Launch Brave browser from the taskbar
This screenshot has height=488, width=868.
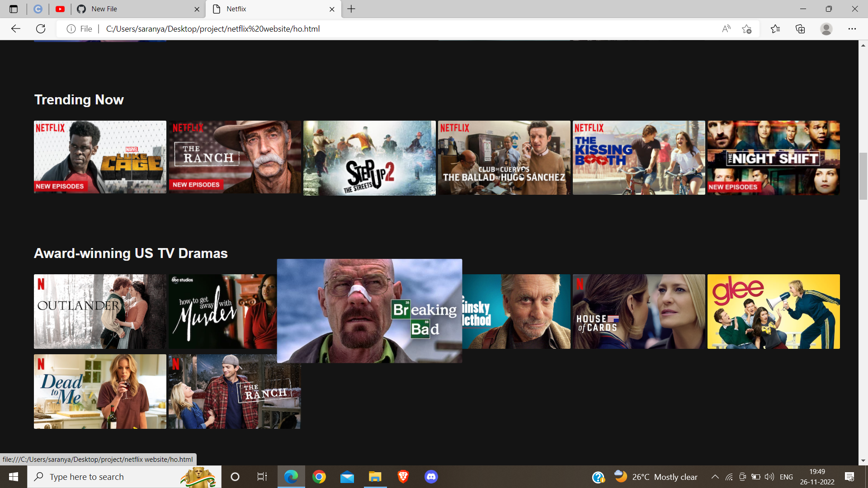(403, 476)
